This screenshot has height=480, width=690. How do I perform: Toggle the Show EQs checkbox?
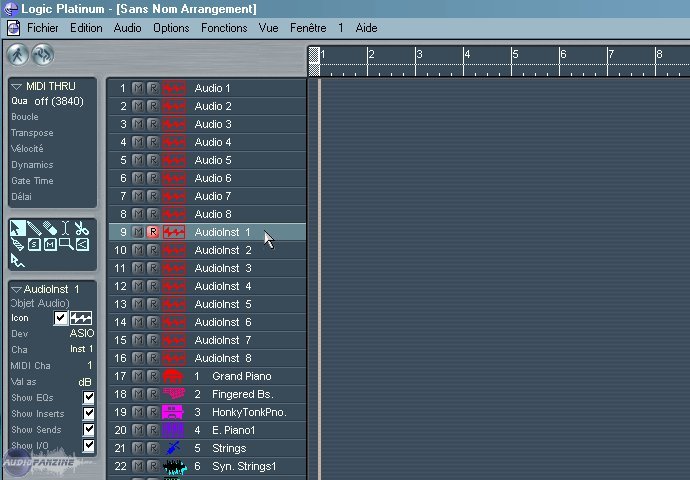pos(88,398)
